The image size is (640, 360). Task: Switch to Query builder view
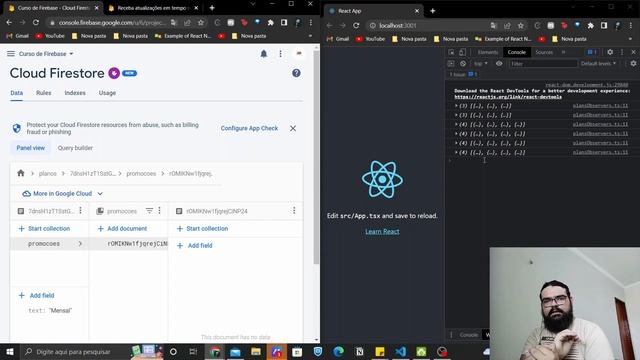[x=75, y=148]
